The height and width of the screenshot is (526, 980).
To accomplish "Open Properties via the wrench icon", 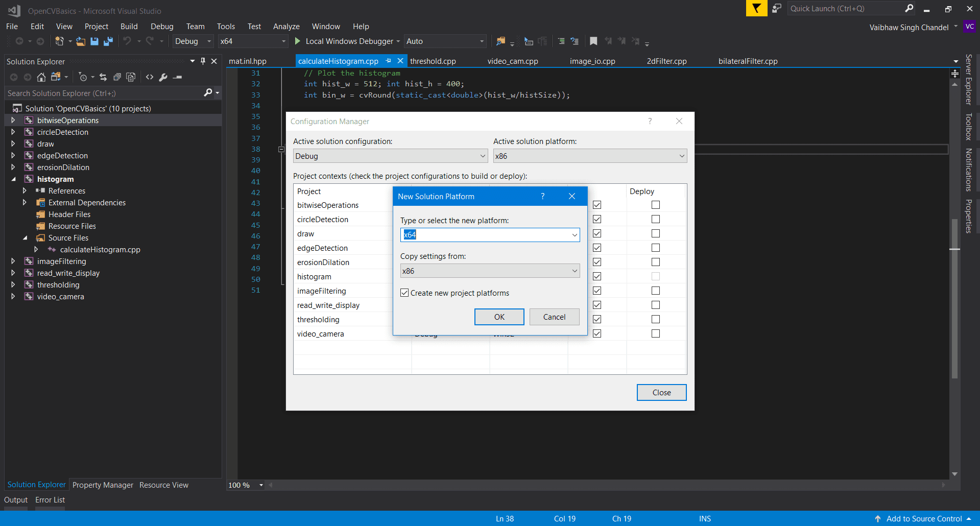I will point(163,77).
